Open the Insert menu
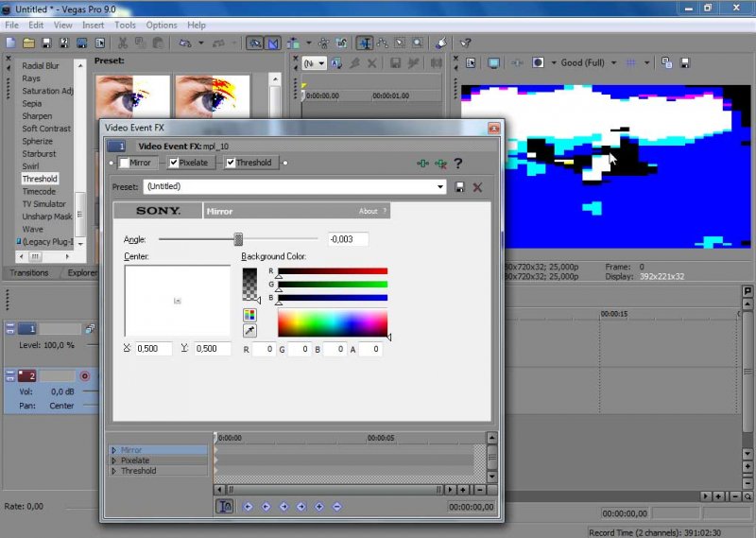This screenshot has width=756, height=538. tap(94, 25)
